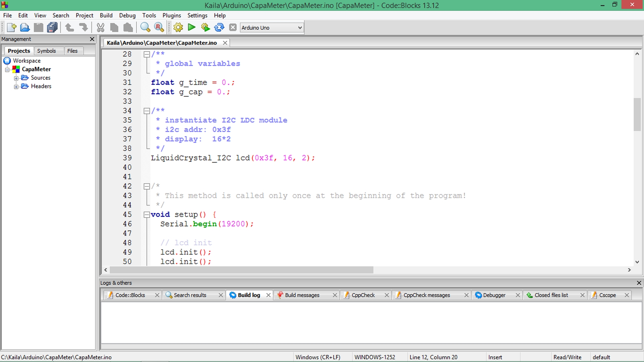644x362 pixels.
Task: Open the Find dialog via the magnifier icon
Action: [x=145, y=27]
